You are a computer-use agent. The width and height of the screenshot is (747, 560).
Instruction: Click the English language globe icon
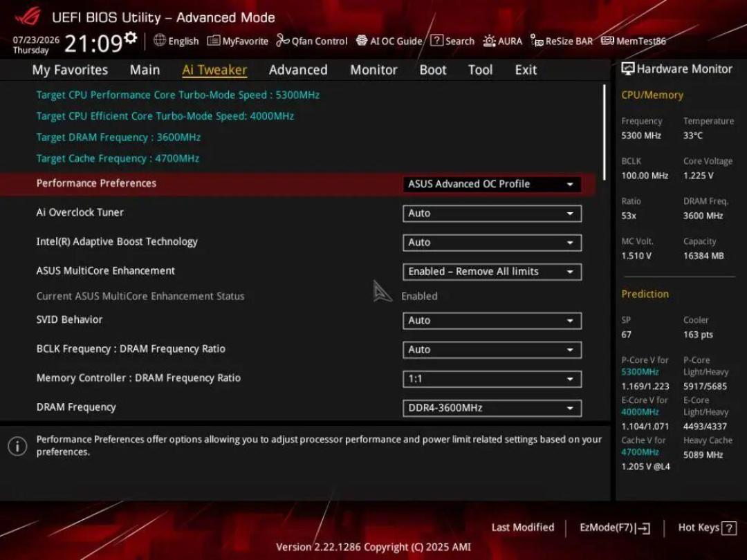160,41
